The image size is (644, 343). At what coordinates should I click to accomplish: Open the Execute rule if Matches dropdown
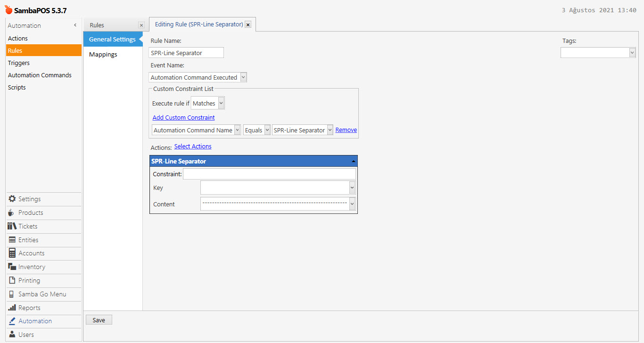(222, 103)
